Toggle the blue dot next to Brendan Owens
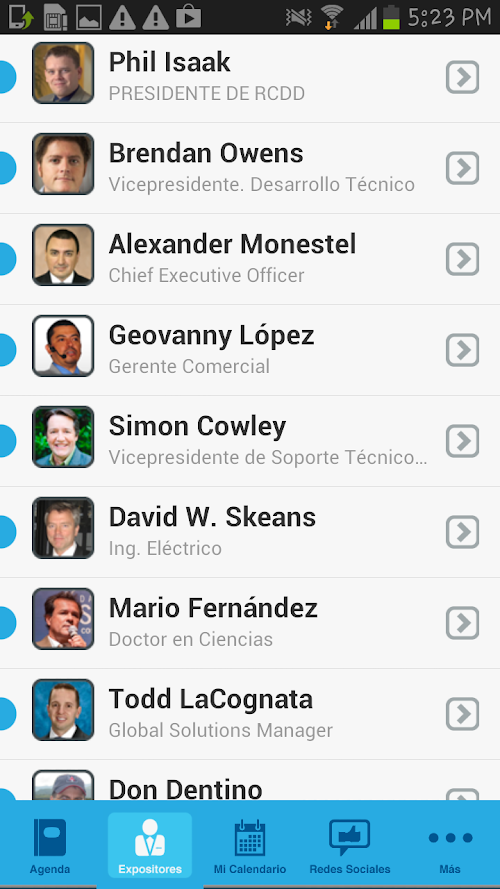 pyautogui.click(x=5, y=168)
